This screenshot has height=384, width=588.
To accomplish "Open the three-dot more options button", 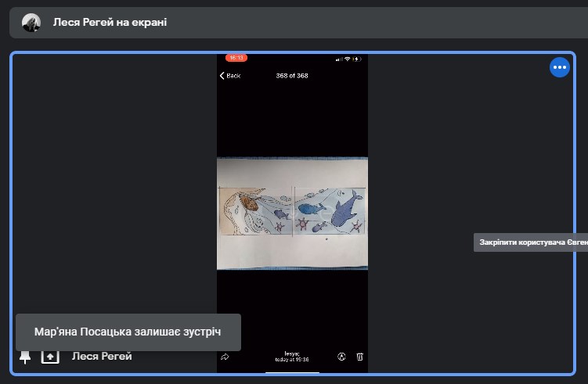I will [x=560, y=67].
